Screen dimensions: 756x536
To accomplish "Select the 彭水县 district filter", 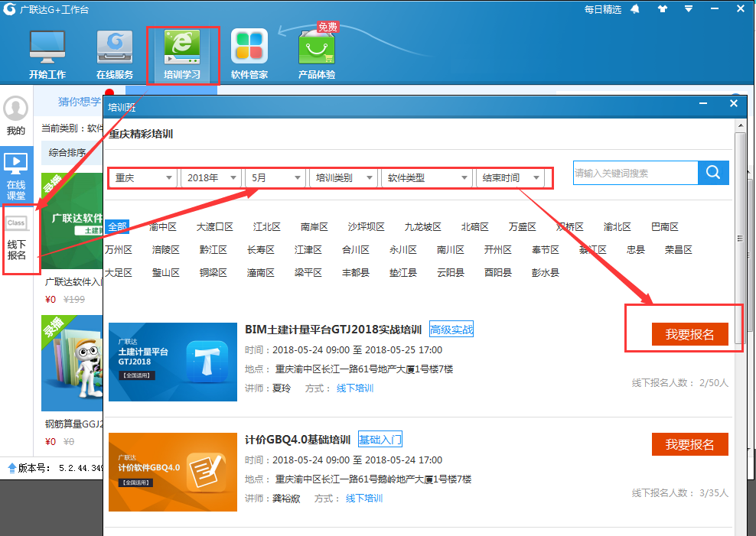I will (x=546, y=272).
